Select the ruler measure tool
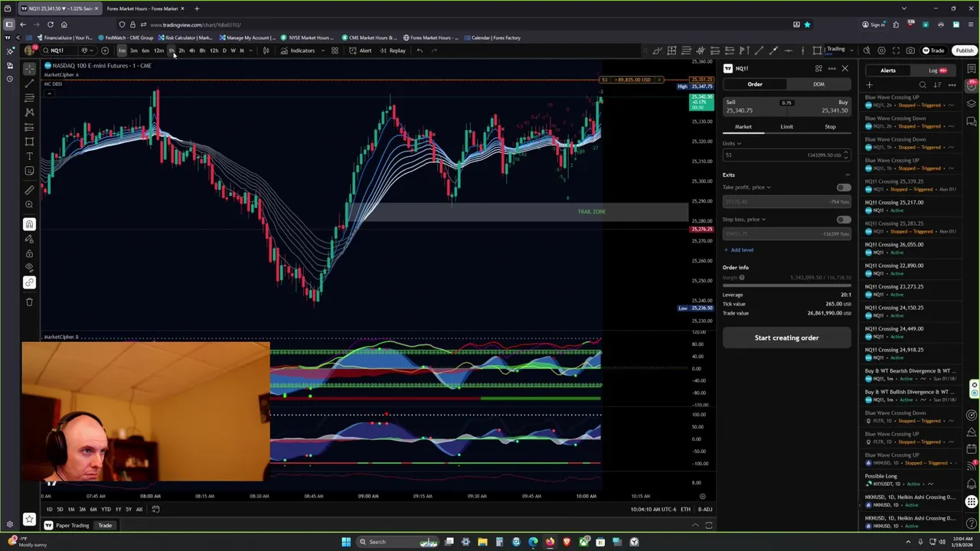Image resolution: width=980 pixels, height=551 pixels. [29, 190]
